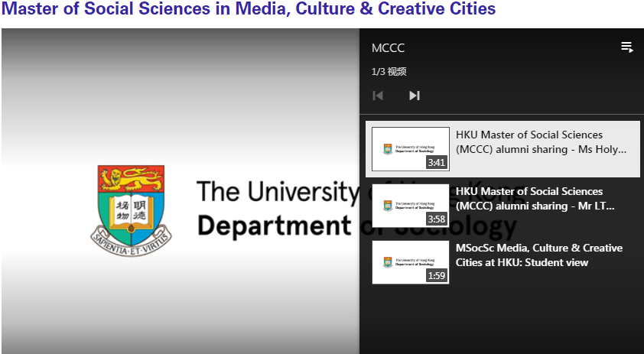
Task: Collapse the playlist panel icon
Action: 626,47
